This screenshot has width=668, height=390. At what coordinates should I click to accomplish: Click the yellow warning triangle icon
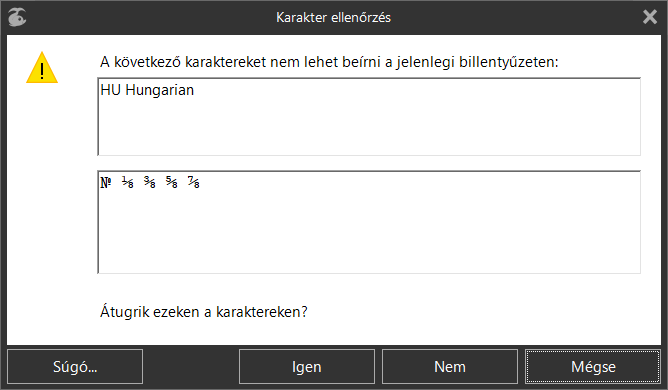(42, 67)
